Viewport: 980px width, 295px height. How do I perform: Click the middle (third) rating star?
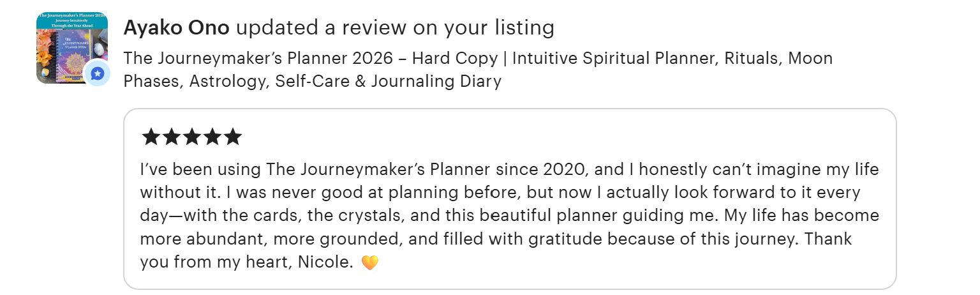191,137
